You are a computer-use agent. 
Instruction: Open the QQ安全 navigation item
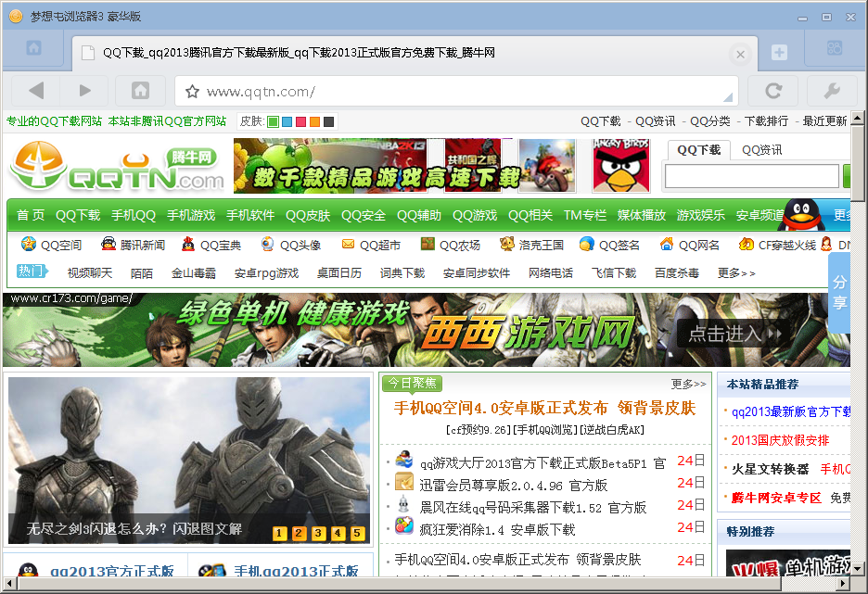point(364,215)
